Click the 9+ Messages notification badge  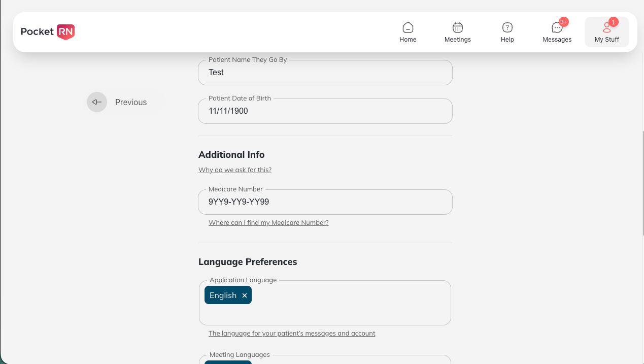(563, 22)
